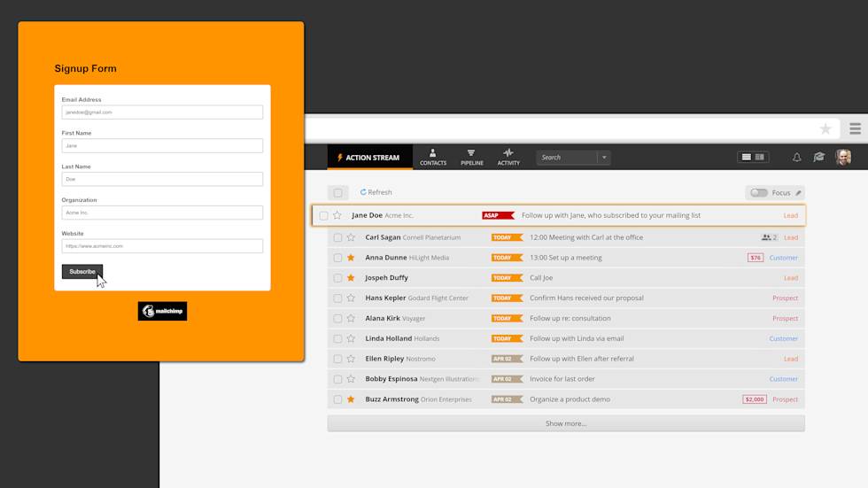Click the Show more... button
The image size is (868, 488).
(566, 423)
